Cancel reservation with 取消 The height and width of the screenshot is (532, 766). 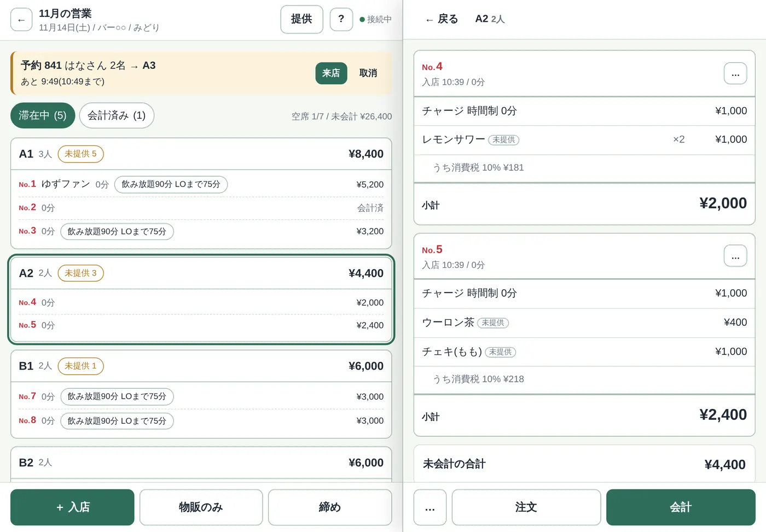(368, 73)
